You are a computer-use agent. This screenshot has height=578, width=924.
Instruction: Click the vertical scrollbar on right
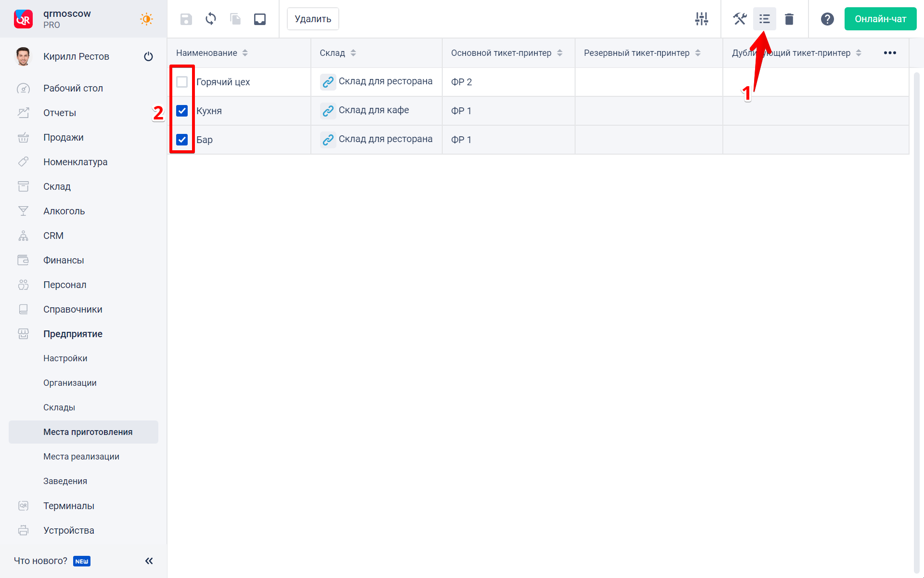(x=916, y=323)
